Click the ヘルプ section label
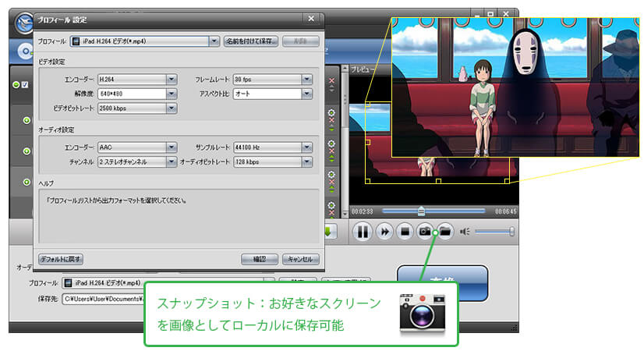This screenshot has height=351, width=644. pyautogui.click(x=46, y=183)
